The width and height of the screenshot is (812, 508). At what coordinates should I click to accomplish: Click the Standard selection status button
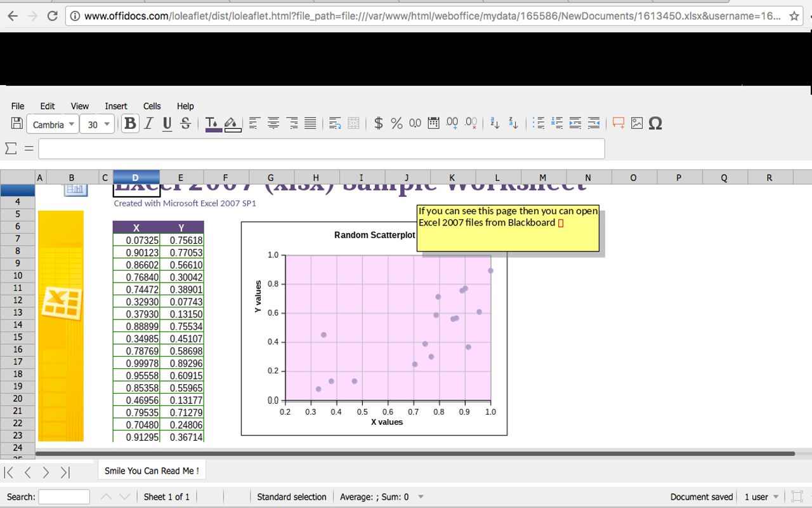[x=291, y=497]
